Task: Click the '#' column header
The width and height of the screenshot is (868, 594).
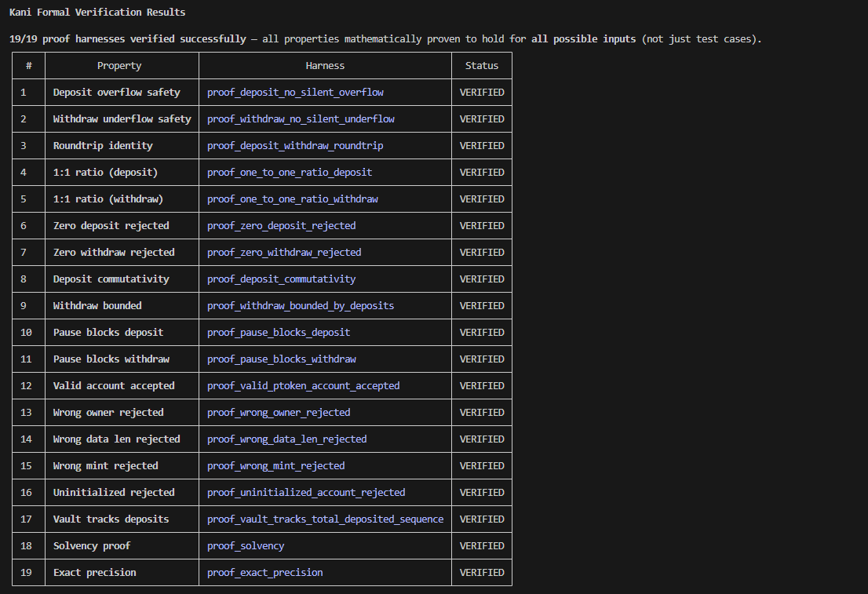Action: point(29,65)
